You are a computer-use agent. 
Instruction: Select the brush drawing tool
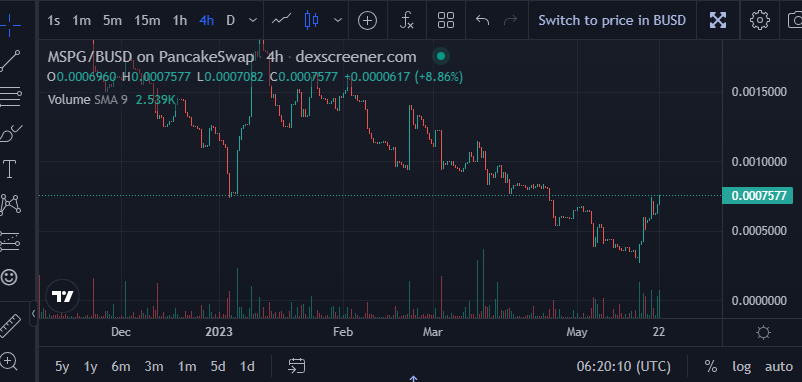point(10,133)
